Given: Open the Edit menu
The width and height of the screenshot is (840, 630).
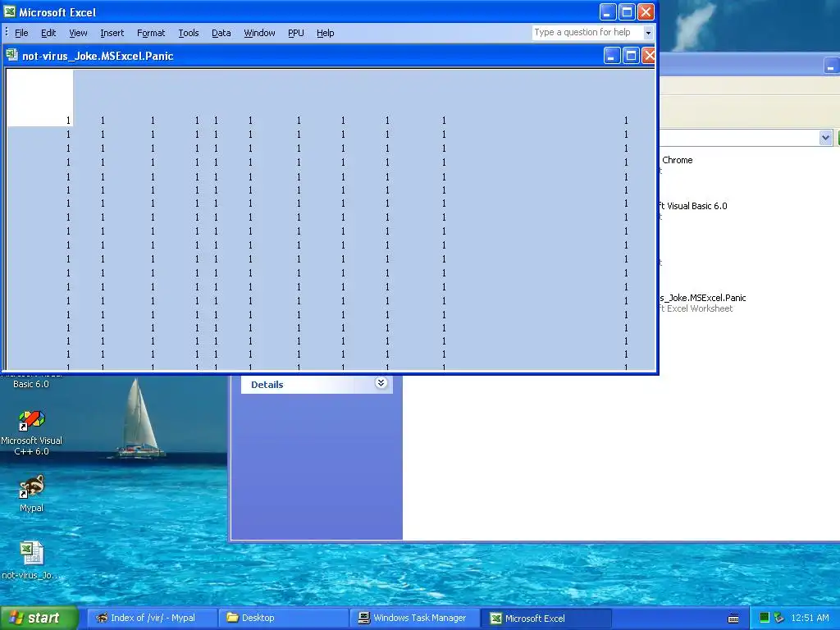Looking at the screenshot, I should [48, 33].
